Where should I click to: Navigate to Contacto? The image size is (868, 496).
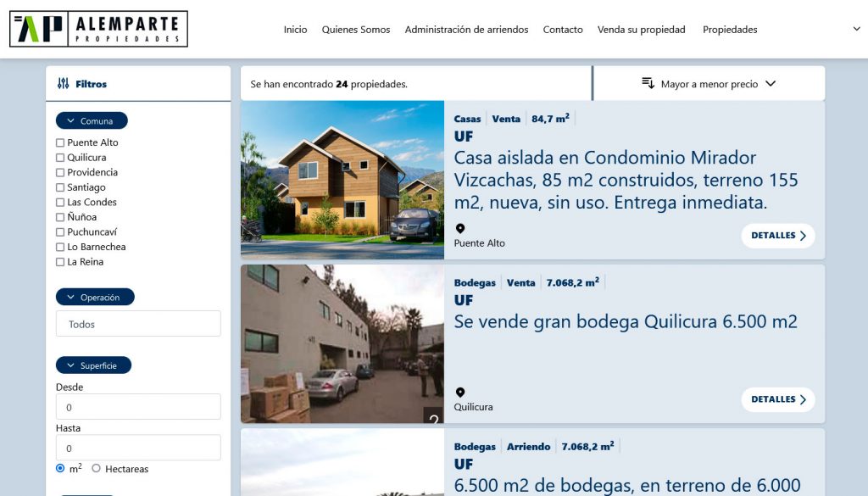[x=563, y=30]
